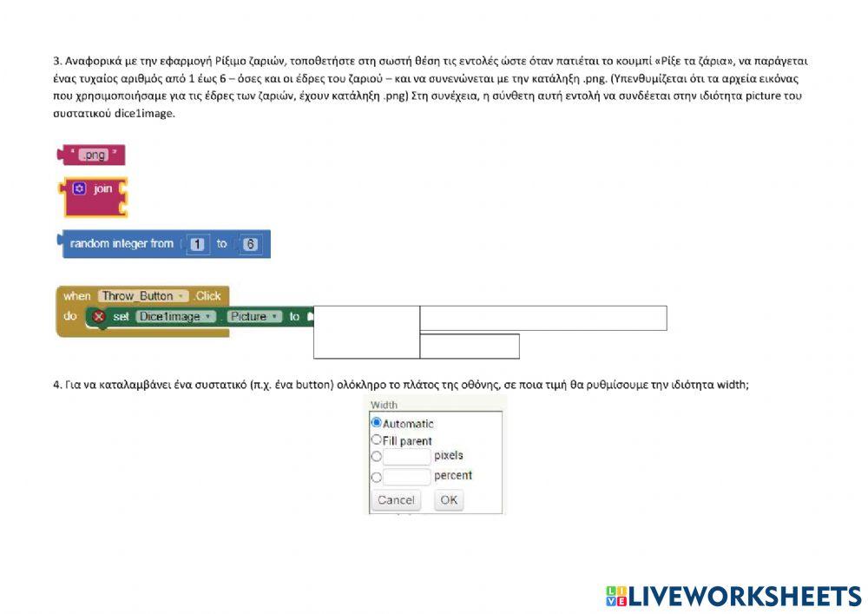Click the number 1 value in random block
Image resolution: width=868 pixels, height=614 pixels.
198,245
